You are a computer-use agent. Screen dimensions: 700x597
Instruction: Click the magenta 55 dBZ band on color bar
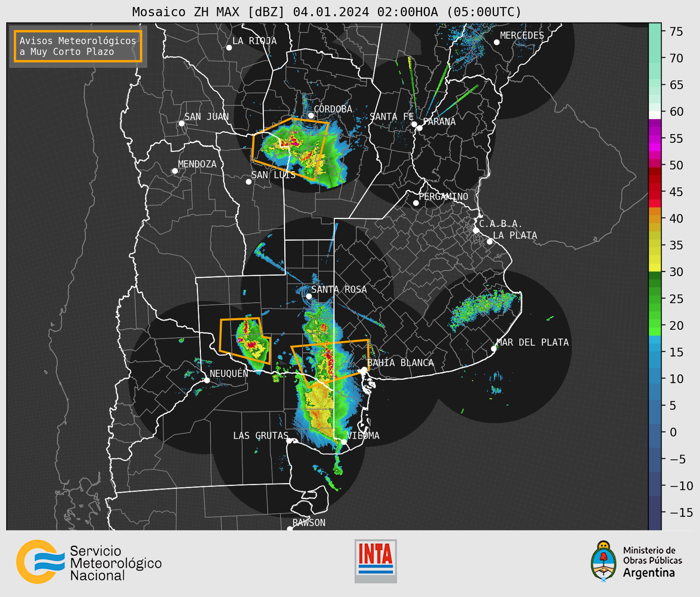655,139
